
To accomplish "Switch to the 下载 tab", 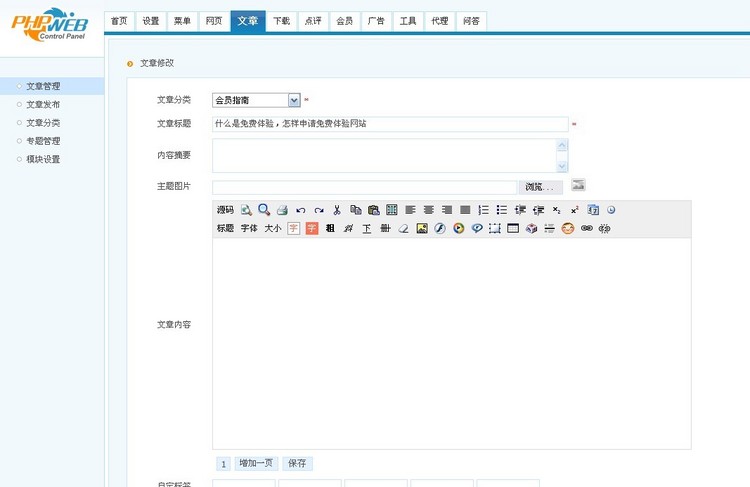I will (x=282, y=21).
